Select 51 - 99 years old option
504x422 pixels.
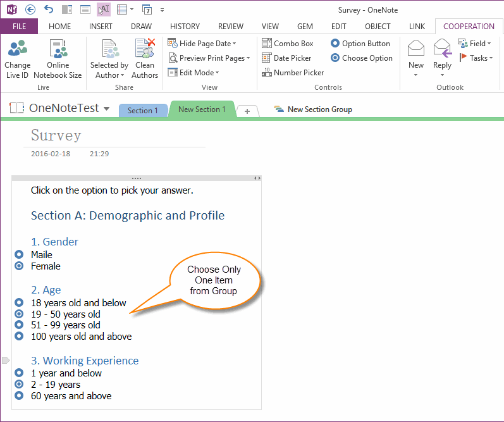click(19, 325)
